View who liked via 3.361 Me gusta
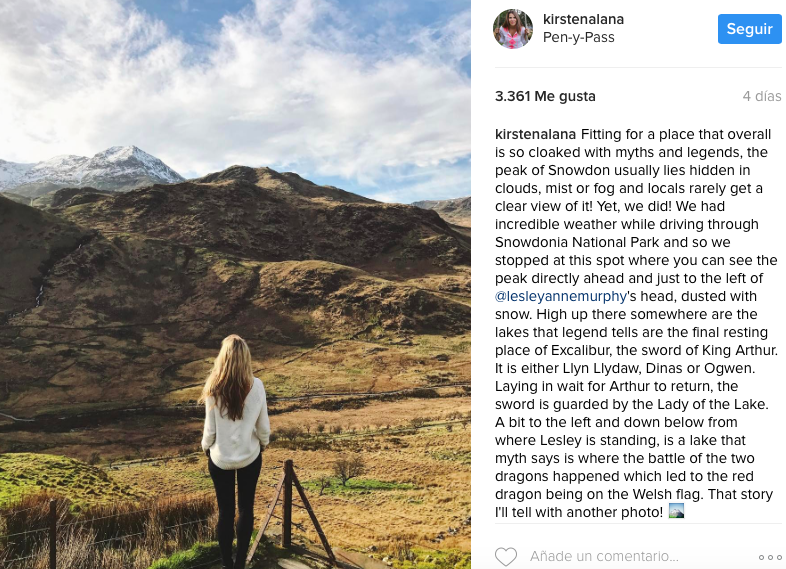The image size is (786, 569). click(x=545, y=96)
